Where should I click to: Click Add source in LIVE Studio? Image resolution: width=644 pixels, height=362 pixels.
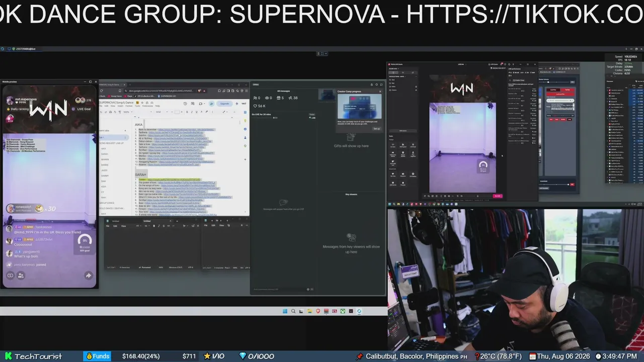(403, 131)
